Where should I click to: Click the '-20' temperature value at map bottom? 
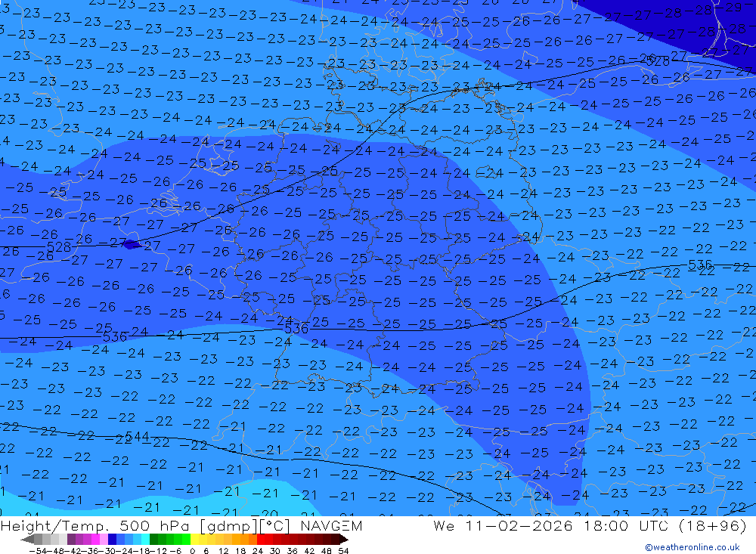[264, 512]
